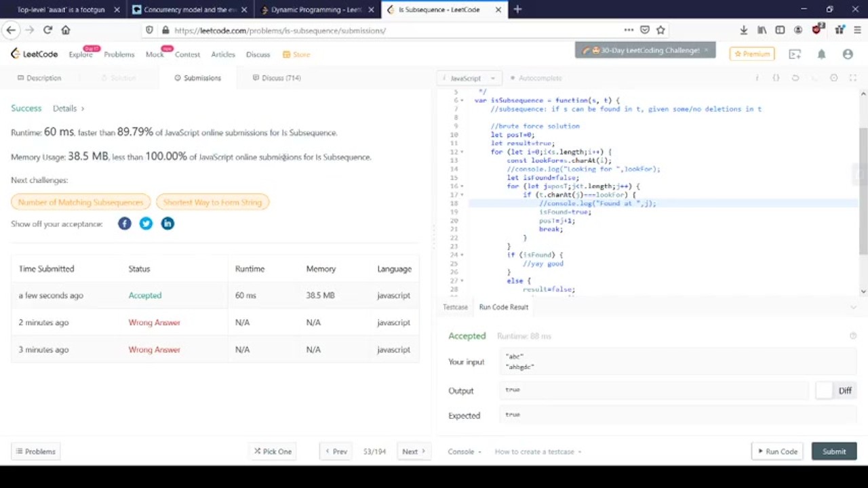Image resolution: width=868 pixels, height=488 pixels.
Task: Select the Run Code Result tab
Action: [503, 307]
